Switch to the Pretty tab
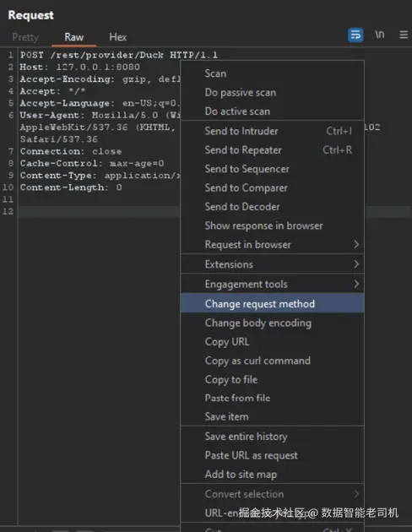This screenshot has width=412, height=532. (25, 37)
